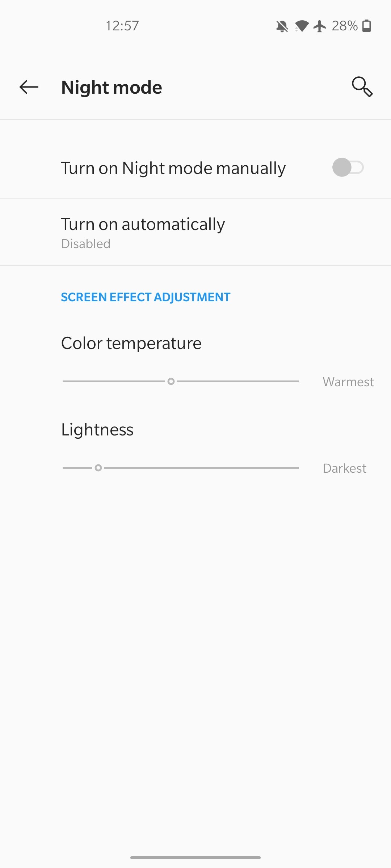This screenshot has height=868, width=391.
Task: Tap the Color temperature label
Action: [x=131, y=343]
